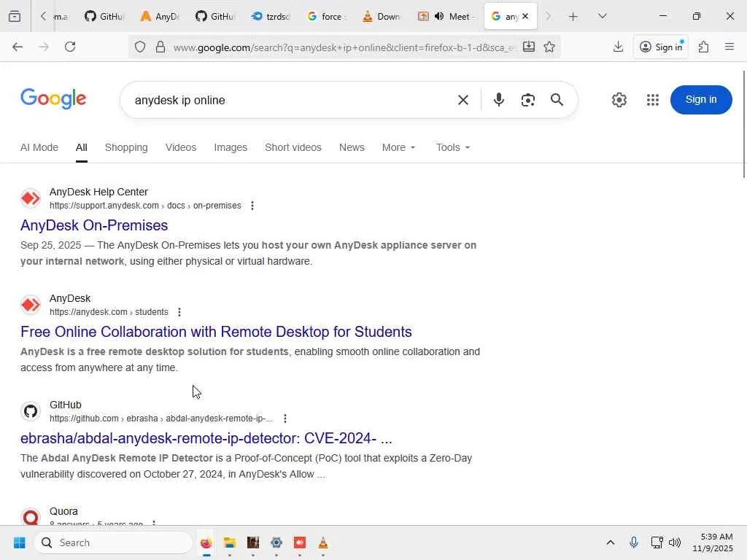Open tracking protection shield icon
The height and width of the screenshot is (560, 747).
point(139,47)
